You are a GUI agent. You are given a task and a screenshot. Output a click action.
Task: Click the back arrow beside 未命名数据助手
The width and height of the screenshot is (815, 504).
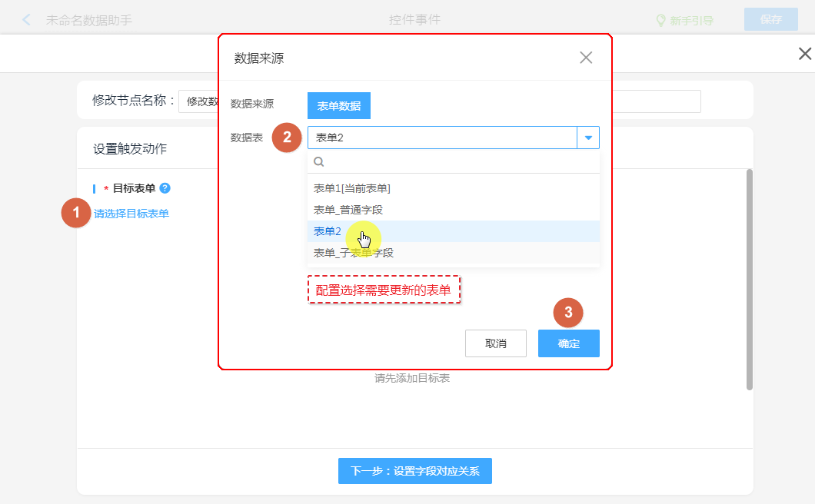pos(27,20)
